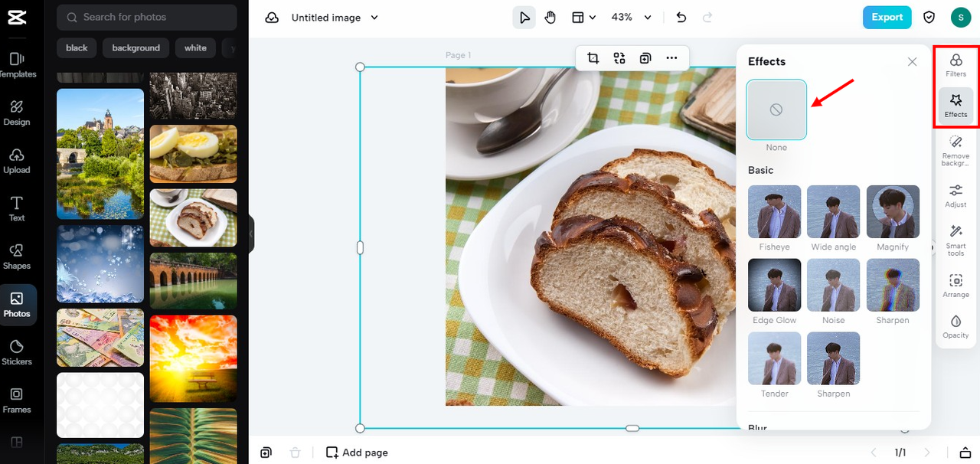Focus the Search for photos field

coord(147,17)
